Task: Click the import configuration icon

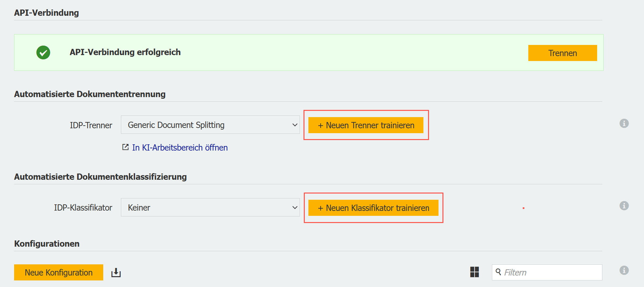Action: [x=116, y=273]
